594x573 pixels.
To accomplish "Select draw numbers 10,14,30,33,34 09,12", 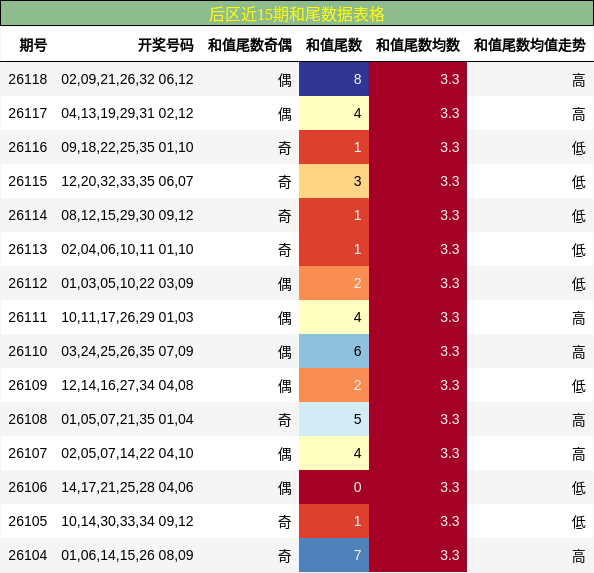I will click(x=127, y=521).
